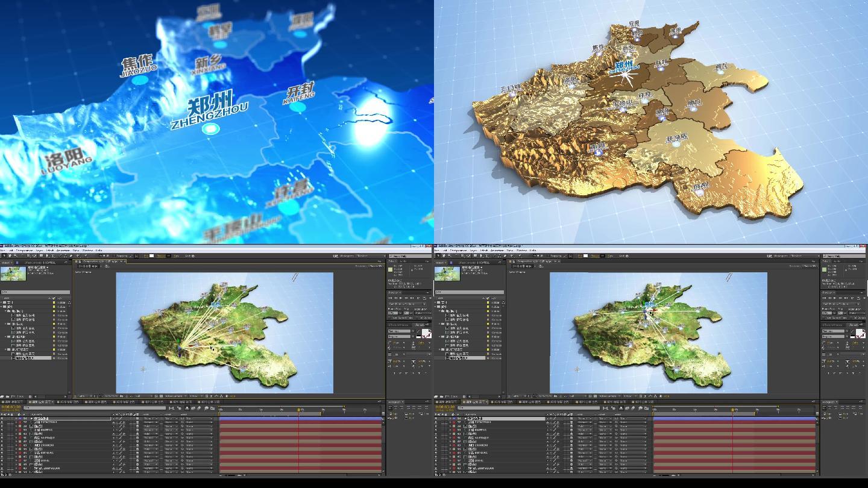Click RAM preview button in left Preview panel

click(430, 298)
